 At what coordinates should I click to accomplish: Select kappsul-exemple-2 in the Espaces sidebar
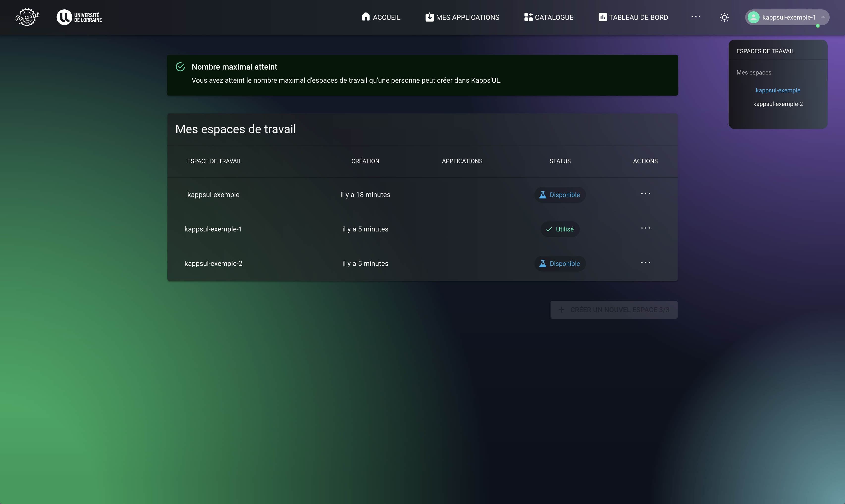click(778, 104)
